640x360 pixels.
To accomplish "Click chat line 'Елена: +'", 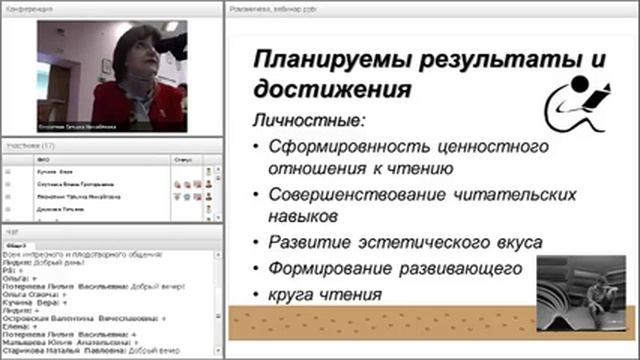I will pyautogui.click(x=20, y=327).
